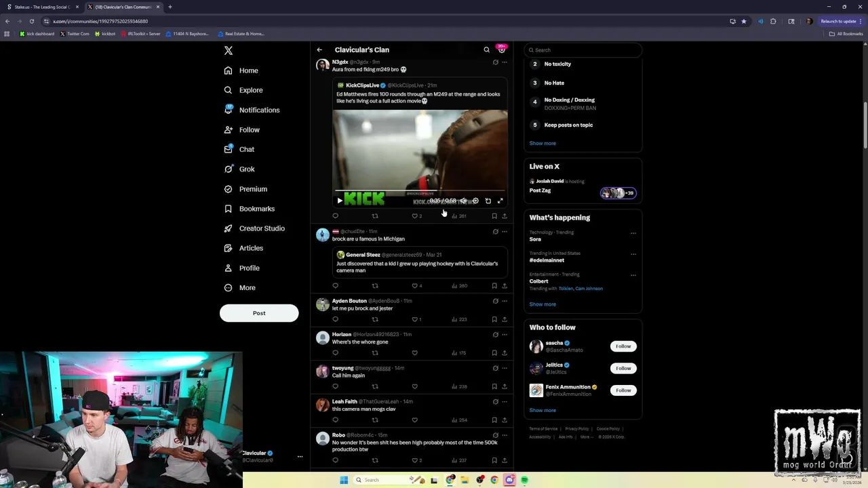Viewport: 868px width, 488px height.
Task: View analytics on N3gdx's post
Action: click(458, 216)
